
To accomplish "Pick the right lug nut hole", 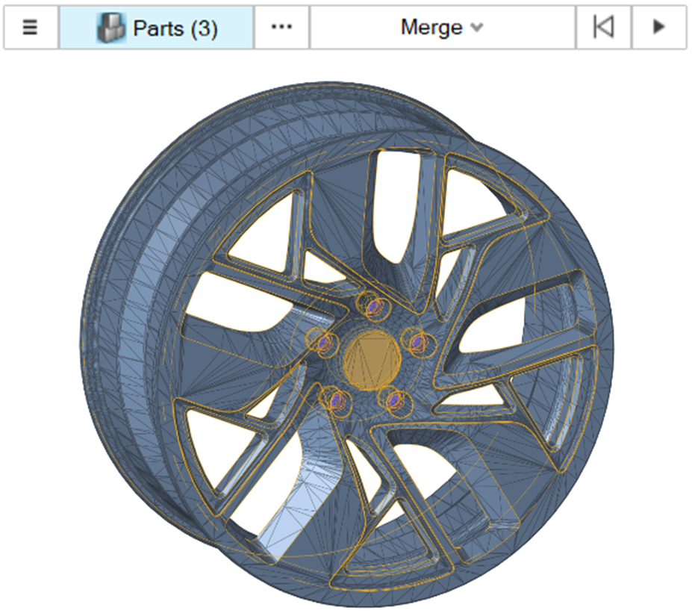I will pyautogui.click(x=417, y=342).
